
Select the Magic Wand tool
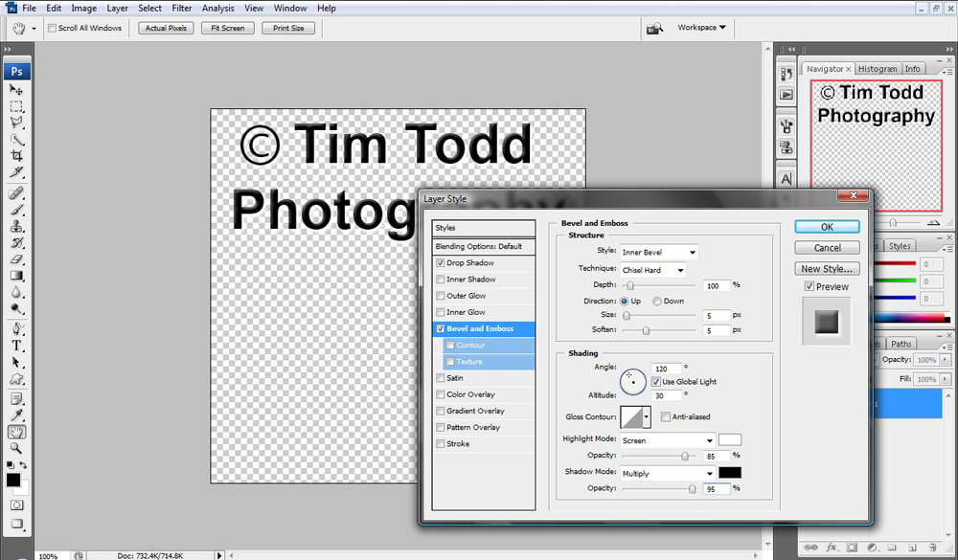pos(16,139)
